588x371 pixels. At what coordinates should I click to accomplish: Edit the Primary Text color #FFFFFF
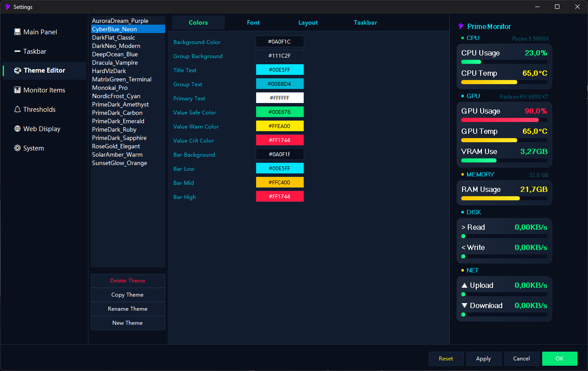(279, 98)
